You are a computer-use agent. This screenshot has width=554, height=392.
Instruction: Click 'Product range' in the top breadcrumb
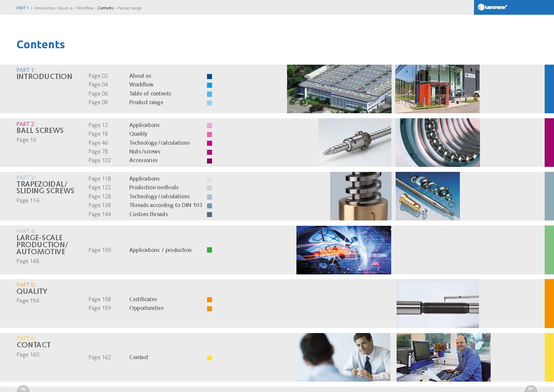tap(129, 8)
